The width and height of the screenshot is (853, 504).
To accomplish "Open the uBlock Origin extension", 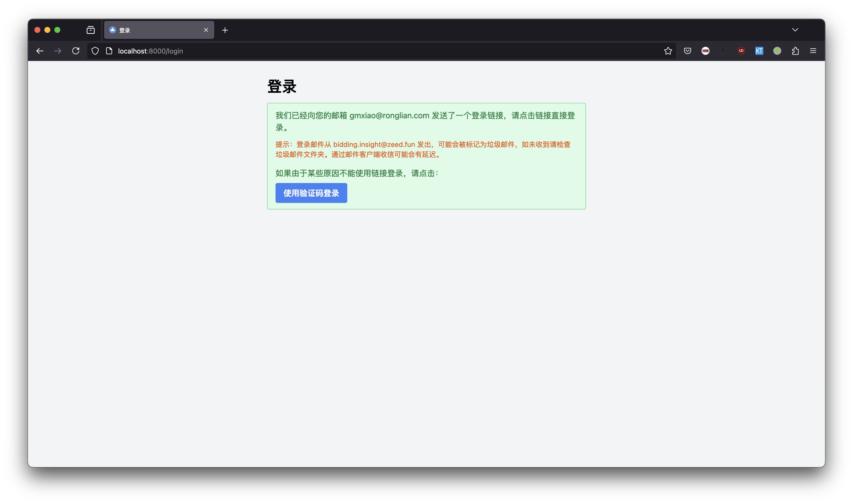I will tap(741, 51).
